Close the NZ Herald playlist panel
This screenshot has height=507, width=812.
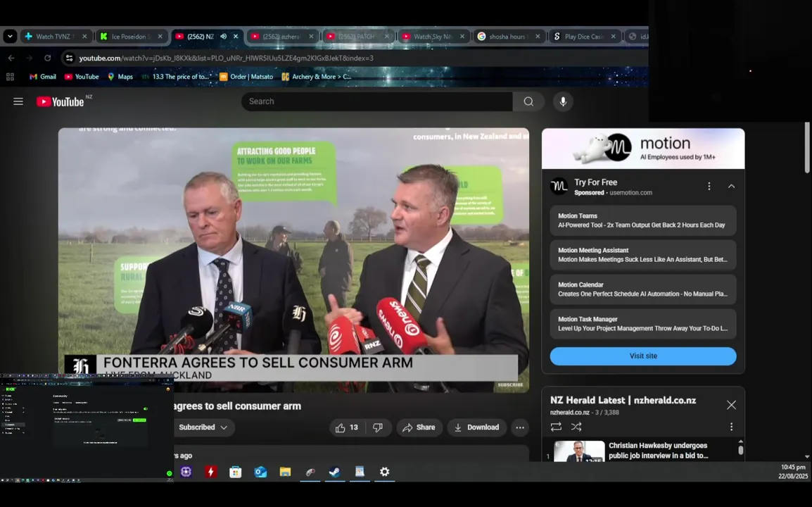pos(731,405)
